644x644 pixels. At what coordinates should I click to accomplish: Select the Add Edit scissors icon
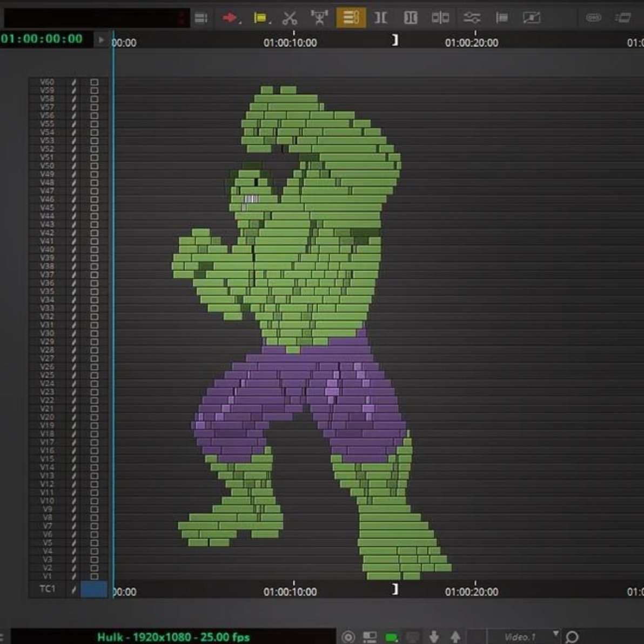(290, 17)
